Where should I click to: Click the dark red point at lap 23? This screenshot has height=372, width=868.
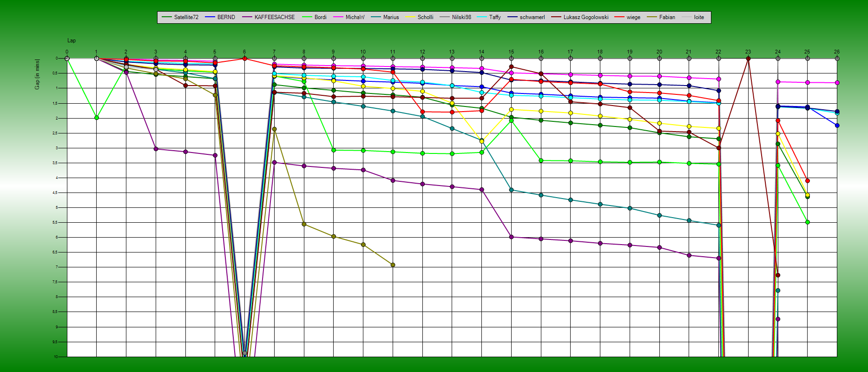[748, 59]
